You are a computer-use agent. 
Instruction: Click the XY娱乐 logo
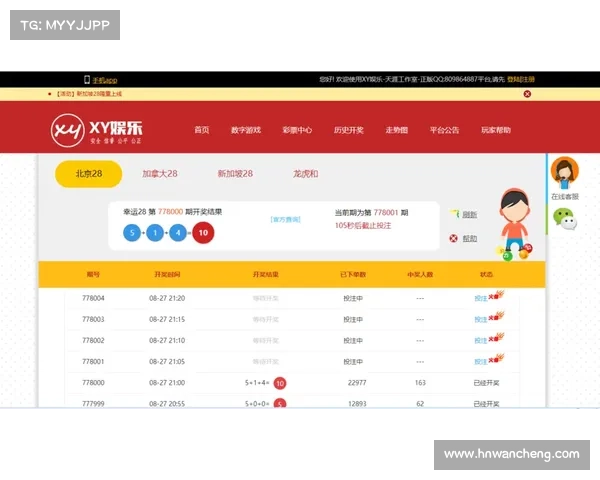point(96,130)
